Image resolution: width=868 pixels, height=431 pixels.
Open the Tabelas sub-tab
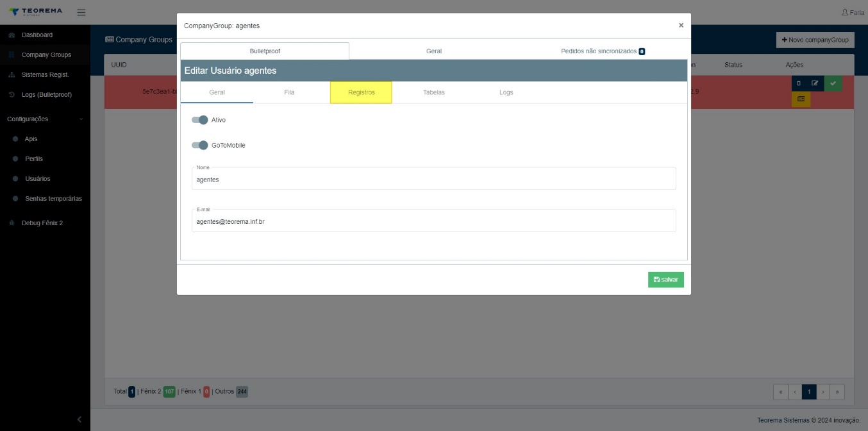[434, 92]
